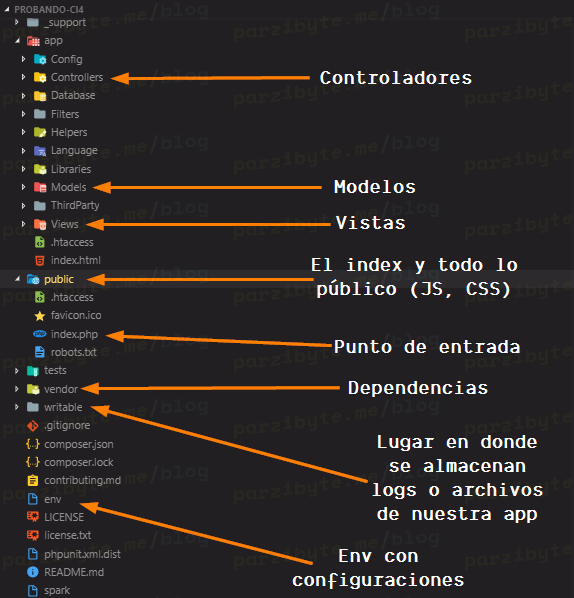Expand the Models folder arrow
This screenshot has width=574, height=598.
tap(24, 187)
